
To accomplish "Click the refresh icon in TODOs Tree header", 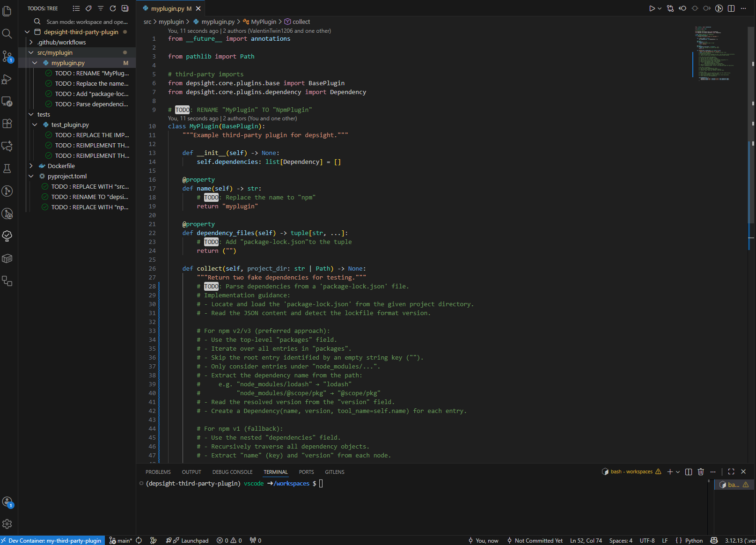I will click(113, 8).
